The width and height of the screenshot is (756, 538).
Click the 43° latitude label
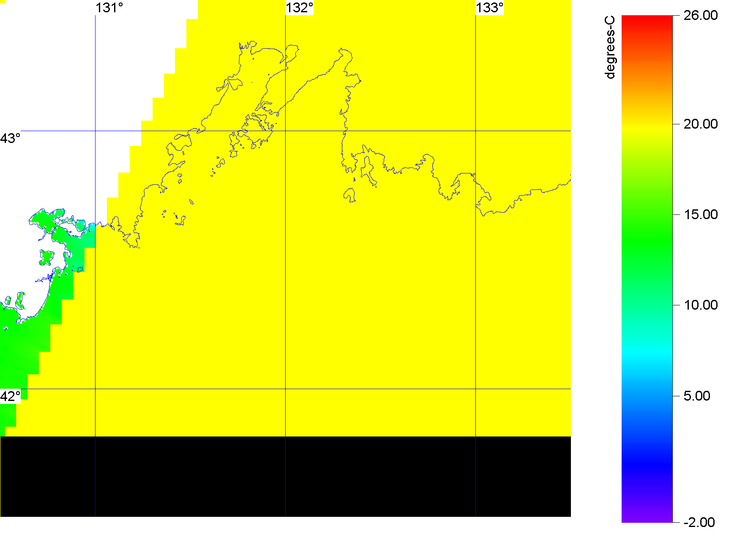pos(10,138)
